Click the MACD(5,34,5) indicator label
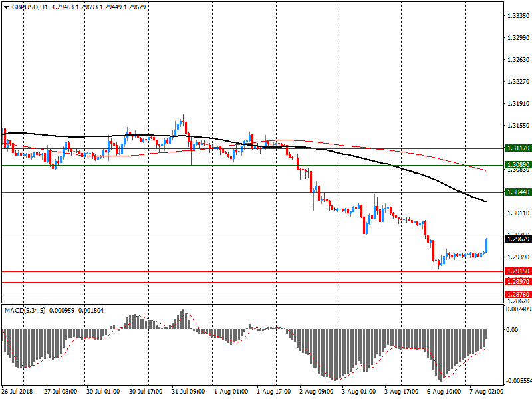532x399 pixels. pyautogui.click(x=23, y=311)
